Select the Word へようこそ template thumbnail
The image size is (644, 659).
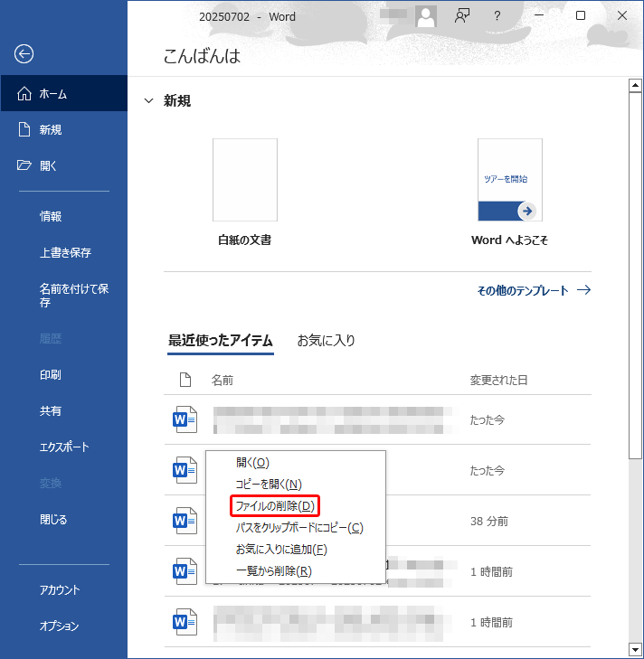click(x=510, y=180)
